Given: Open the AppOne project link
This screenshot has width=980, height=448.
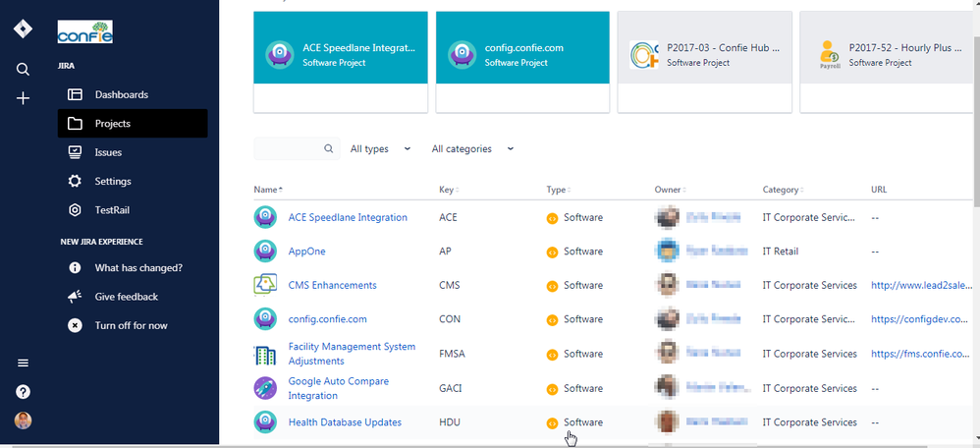Looking at the screenshot, I should pyautogui.click(x=307, y=251).
